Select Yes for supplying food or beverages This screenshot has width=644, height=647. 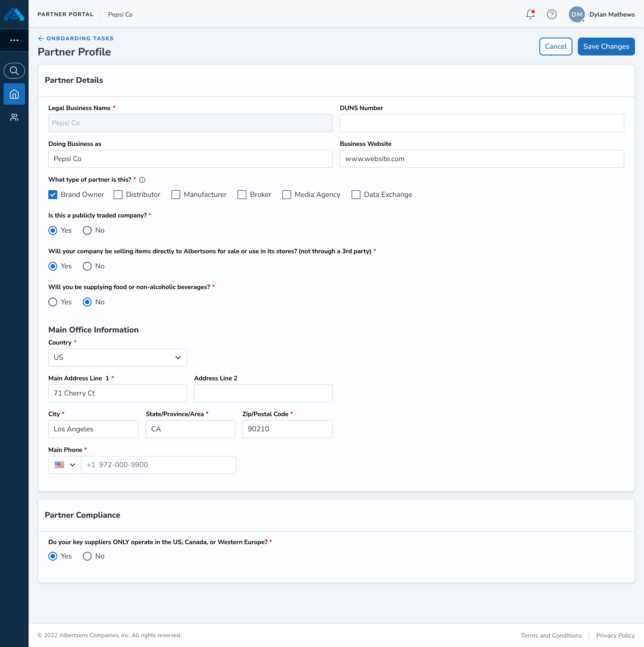[53, 302]
